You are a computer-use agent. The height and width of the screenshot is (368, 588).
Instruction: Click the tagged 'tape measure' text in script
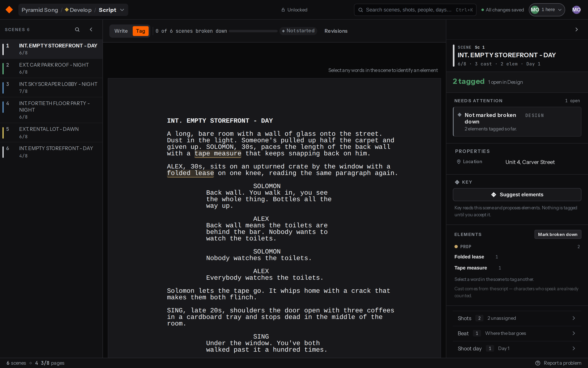218,153
